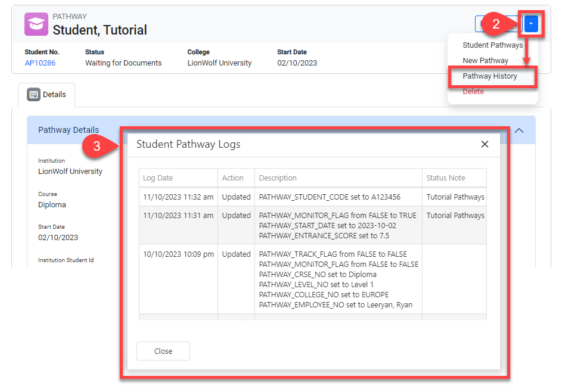Click the Log Date column header
The width and height of the screenshot is (562, 392).
click(x=158, y=178)
